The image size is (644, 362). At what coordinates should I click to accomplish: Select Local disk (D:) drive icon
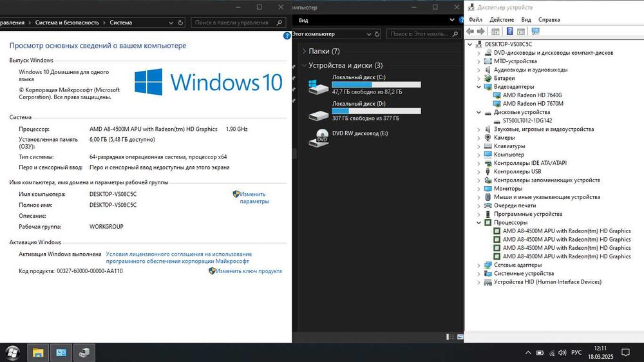[318, 115]
